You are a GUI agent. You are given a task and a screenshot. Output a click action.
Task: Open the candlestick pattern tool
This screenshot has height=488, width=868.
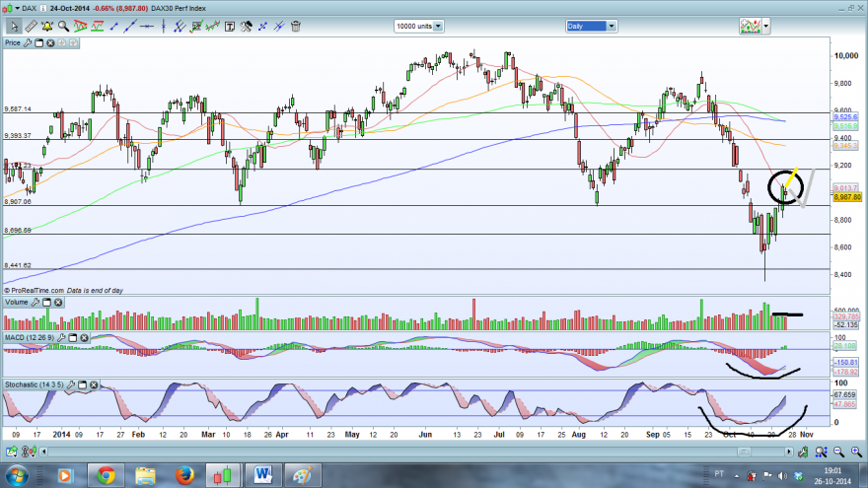pos(213,26)
